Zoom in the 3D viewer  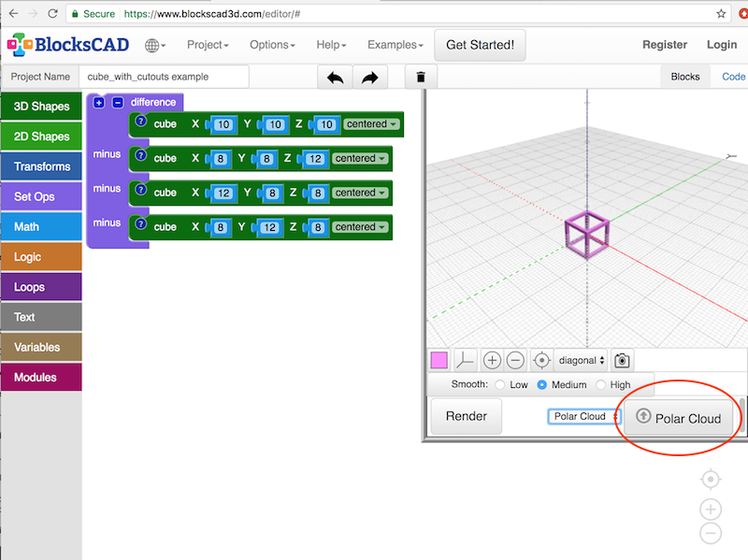click(492, 360)
